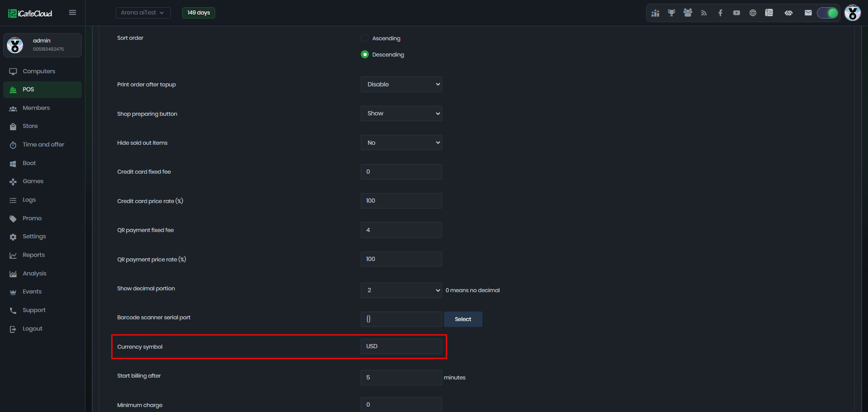Click the Promo tag icon in sidebar
The image size is (868, 412).
(x=13, y=218)
